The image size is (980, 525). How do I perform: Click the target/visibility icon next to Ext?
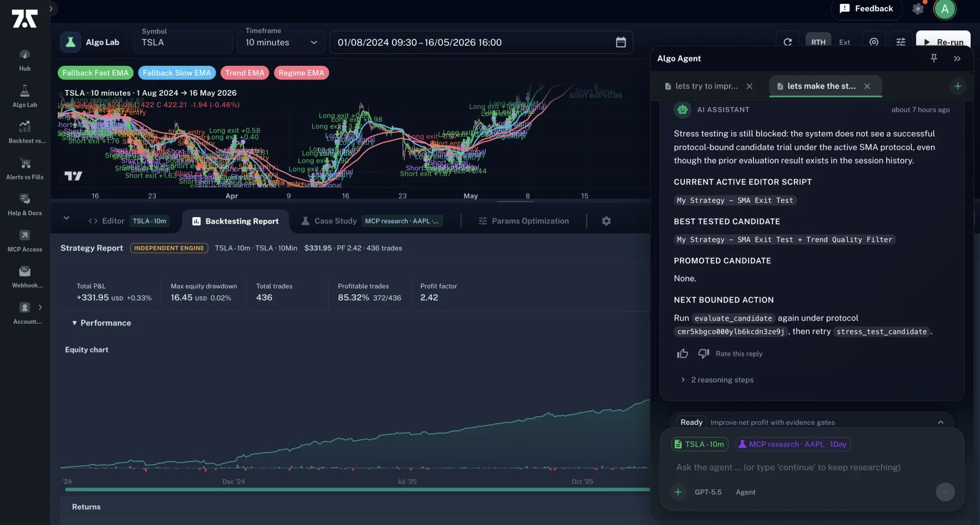click(874, 42)
